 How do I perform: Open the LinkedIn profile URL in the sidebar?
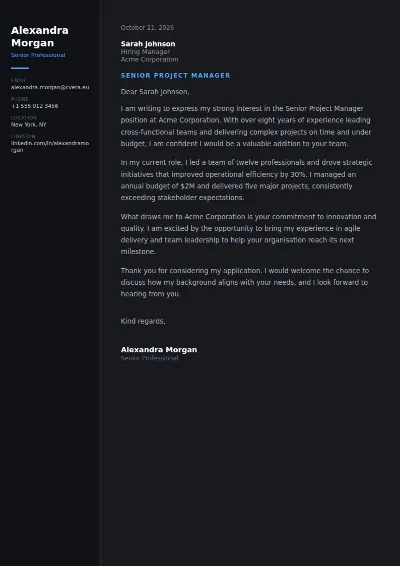click(50, 147)
